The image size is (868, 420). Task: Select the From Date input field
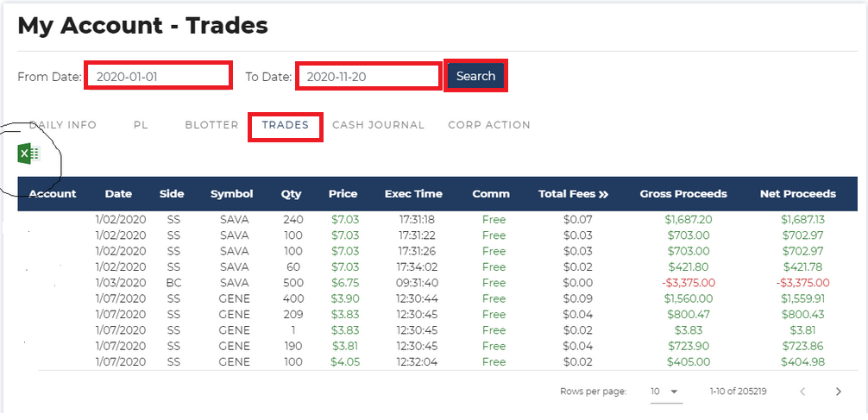[x=158, y=76]
